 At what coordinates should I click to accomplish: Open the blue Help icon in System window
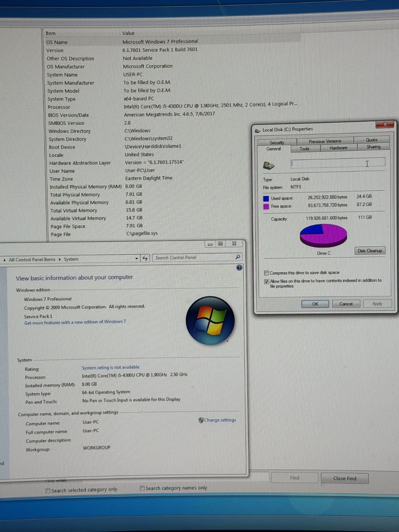coord(239,268)
